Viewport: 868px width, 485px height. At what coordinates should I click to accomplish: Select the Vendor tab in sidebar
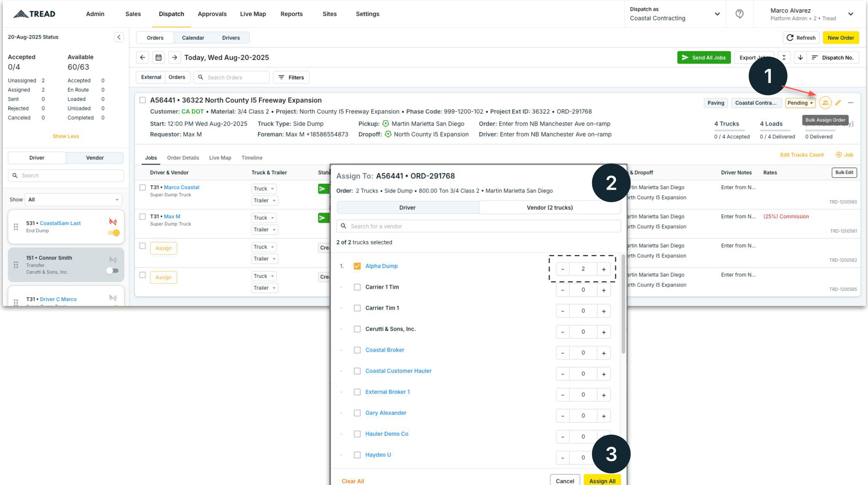[x=95, y=158]
